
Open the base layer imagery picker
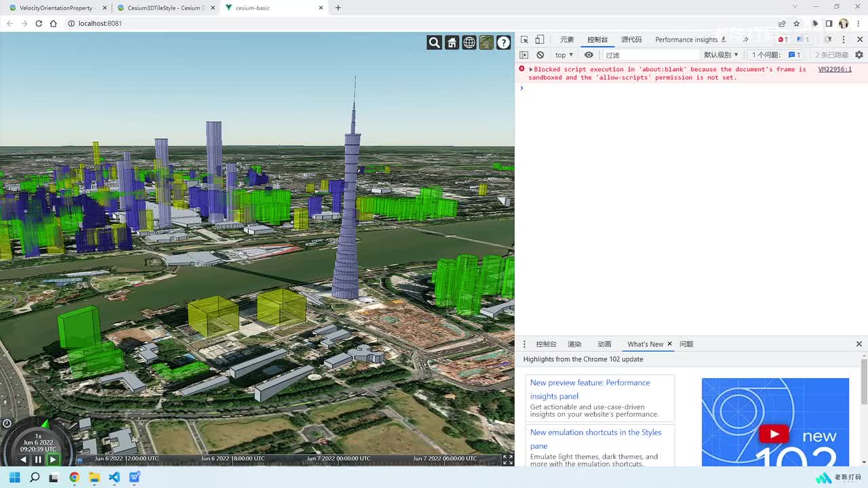coord(486,43)
